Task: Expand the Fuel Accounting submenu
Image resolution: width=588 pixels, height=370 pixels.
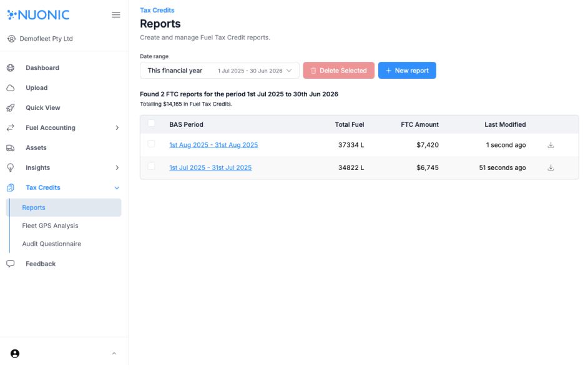Action: (117, 128)
